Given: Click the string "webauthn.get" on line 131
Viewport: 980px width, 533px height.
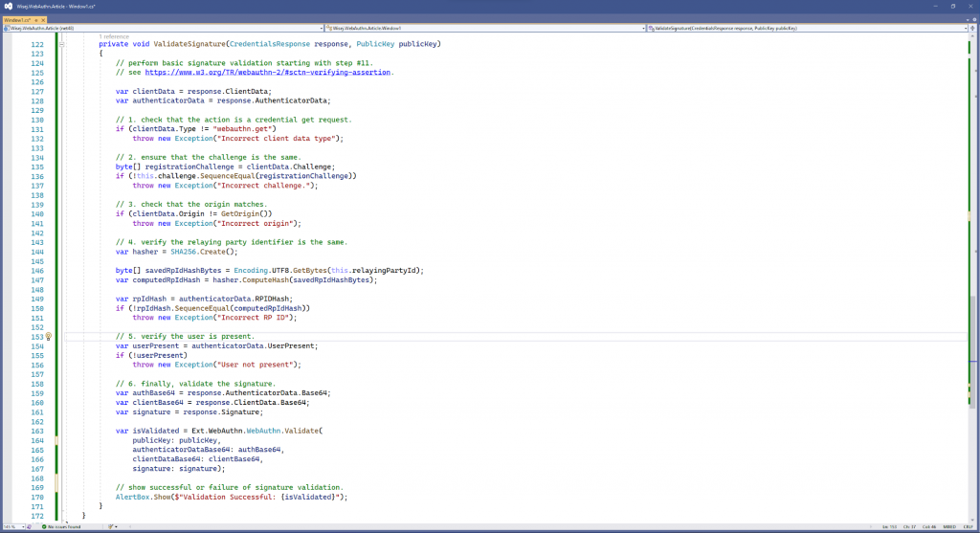Looking at the screenshot, I should [244, 129].
